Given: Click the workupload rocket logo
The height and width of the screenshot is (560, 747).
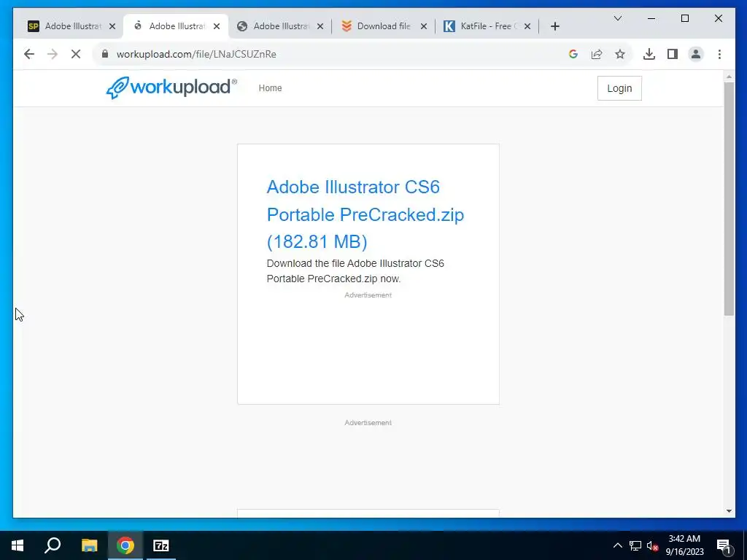Looking at the screenshot, I should click(171, 87).
